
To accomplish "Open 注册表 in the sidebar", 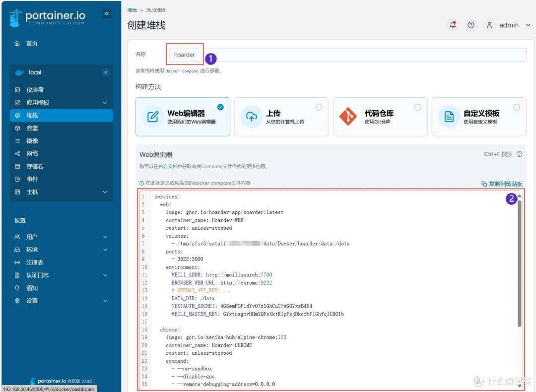I will (x=35, y=262).
